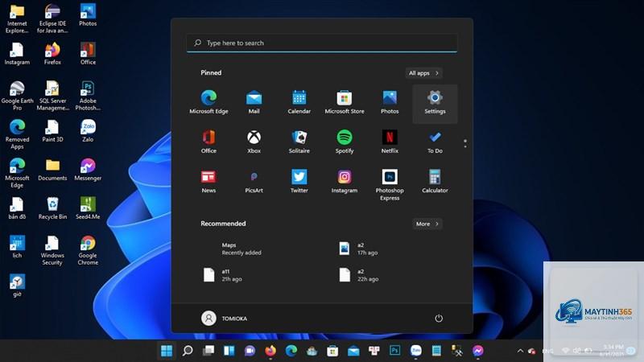Open the Calculator pinned app
The image size is (644, 362).
435,181
